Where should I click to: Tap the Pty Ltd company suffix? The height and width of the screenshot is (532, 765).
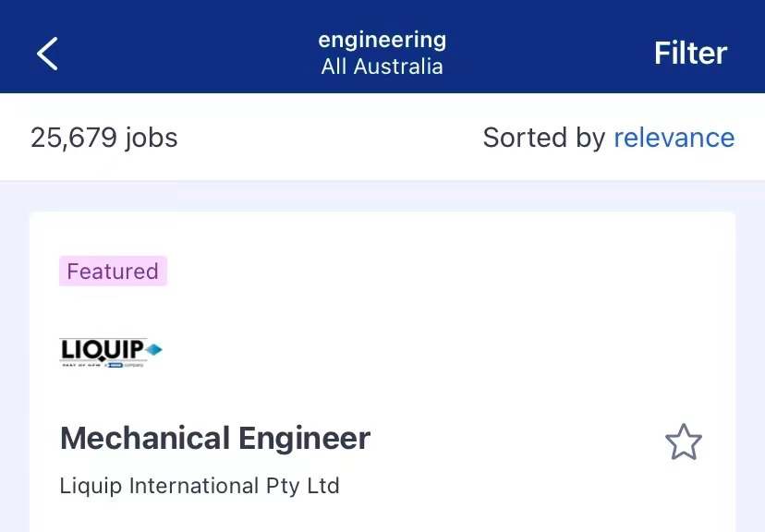[x=302, y=486]
